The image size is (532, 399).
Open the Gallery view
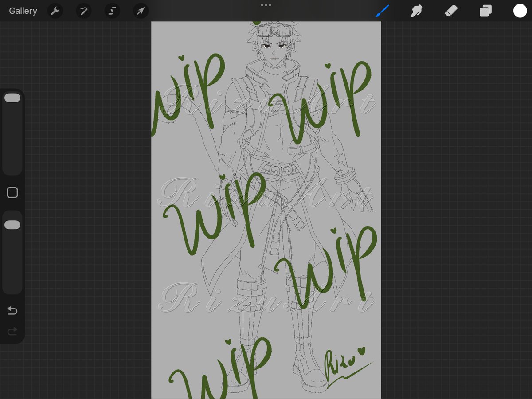click(x=23, y=11)
